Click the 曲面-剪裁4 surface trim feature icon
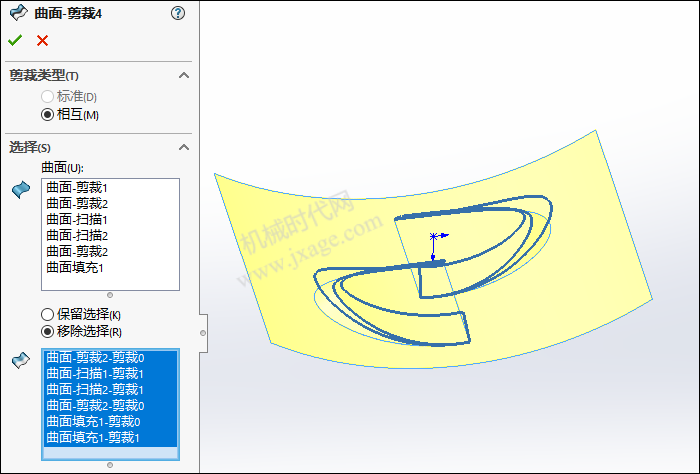Viewport: 700px width, 474px height. pyautogui.click(x=18, y=13)
